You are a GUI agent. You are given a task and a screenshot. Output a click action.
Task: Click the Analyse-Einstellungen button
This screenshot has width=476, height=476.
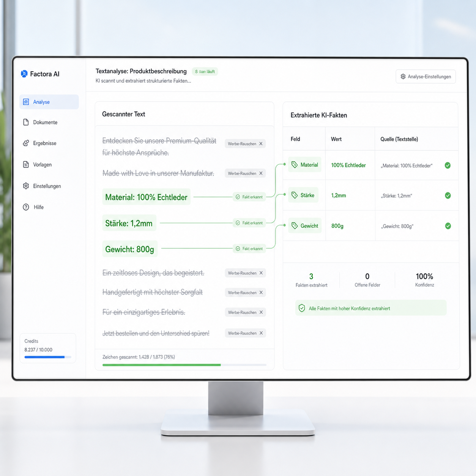[x=426, y=77]
